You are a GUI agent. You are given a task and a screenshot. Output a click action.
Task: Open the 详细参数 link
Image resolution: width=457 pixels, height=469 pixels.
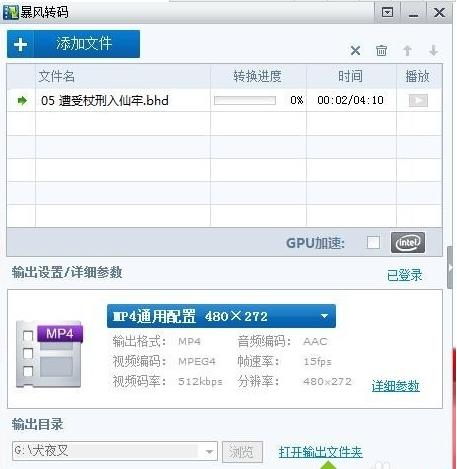tap(396, 386)
